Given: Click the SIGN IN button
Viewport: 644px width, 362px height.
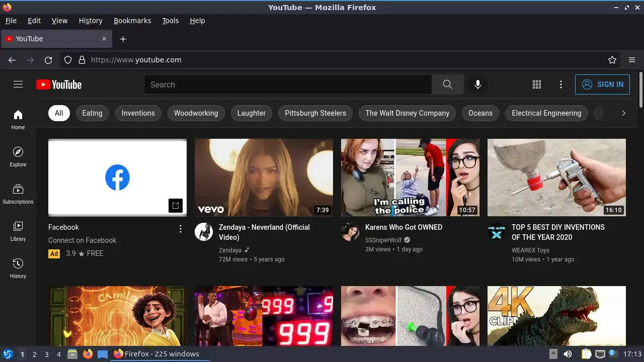Looking at the screenshot, I should [x=602, y=84].
